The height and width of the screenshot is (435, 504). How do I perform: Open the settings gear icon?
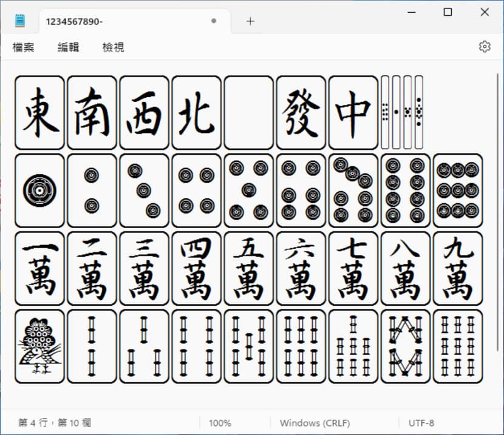tap(484, 47)
